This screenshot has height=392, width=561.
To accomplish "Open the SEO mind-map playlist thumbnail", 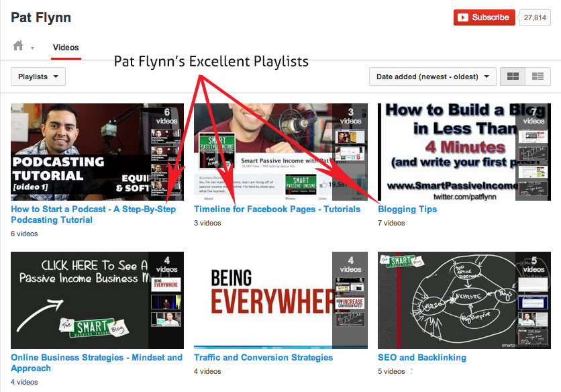I will [464, 300].
